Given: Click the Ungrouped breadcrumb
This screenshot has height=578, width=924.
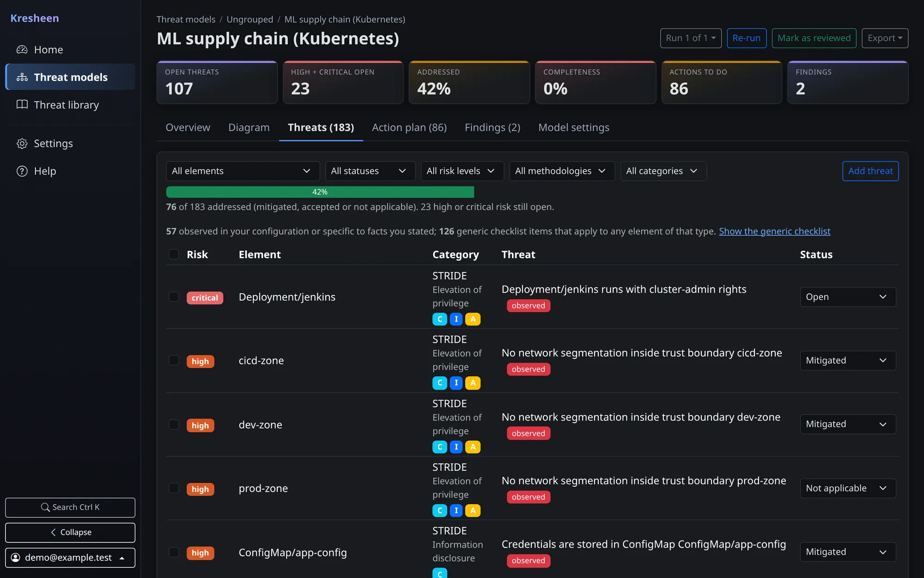Looking at the screenshot, I should pyautogui.click(x=249, y=19).
